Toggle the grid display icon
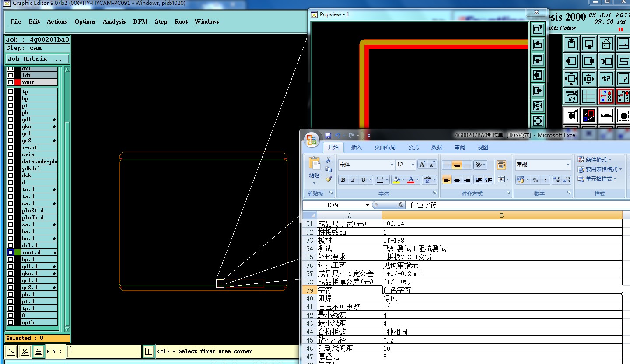 (x=589, y=96)
